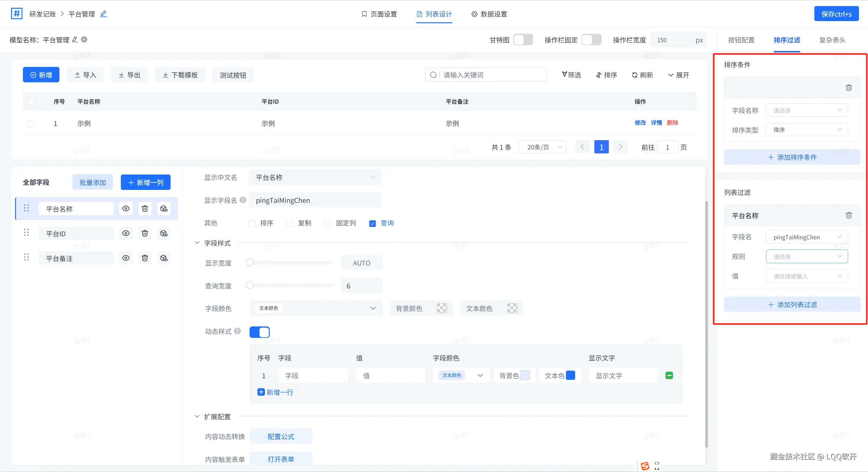
Task: Switch to the 按钮配置 tab
Action: coord(741,40)
